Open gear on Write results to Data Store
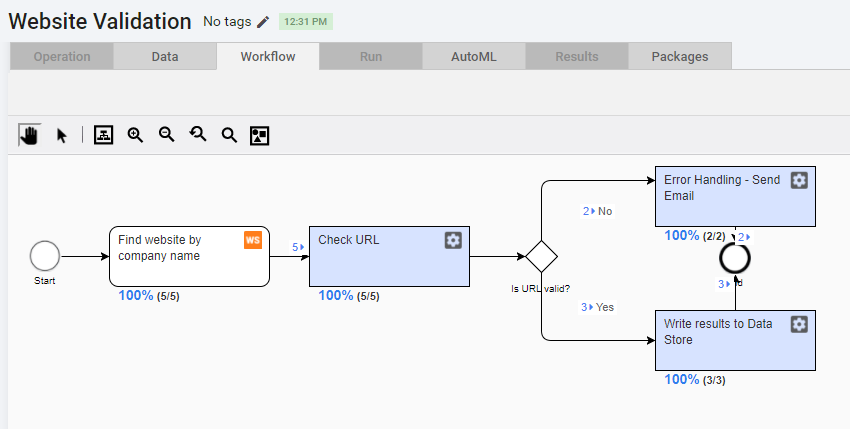Screen dimensions: 850x429 (x=799, y=324)
